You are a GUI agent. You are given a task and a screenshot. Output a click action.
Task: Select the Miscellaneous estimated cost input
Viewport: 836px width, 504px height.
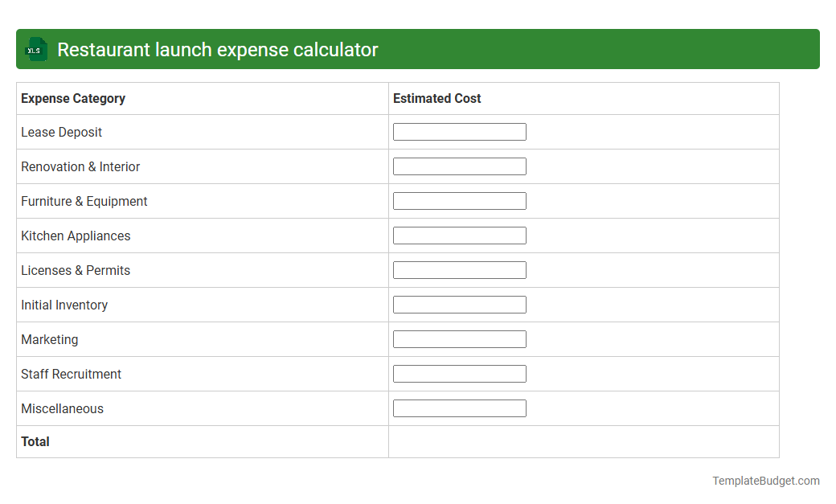tap(459, 408)
